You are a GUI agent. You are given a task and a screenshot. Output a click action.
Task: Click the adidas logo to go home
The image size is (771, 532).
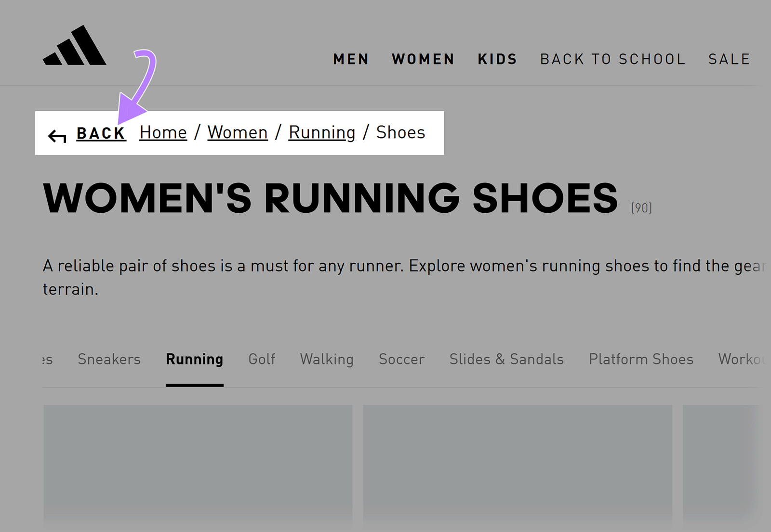[x=76, y=46]
